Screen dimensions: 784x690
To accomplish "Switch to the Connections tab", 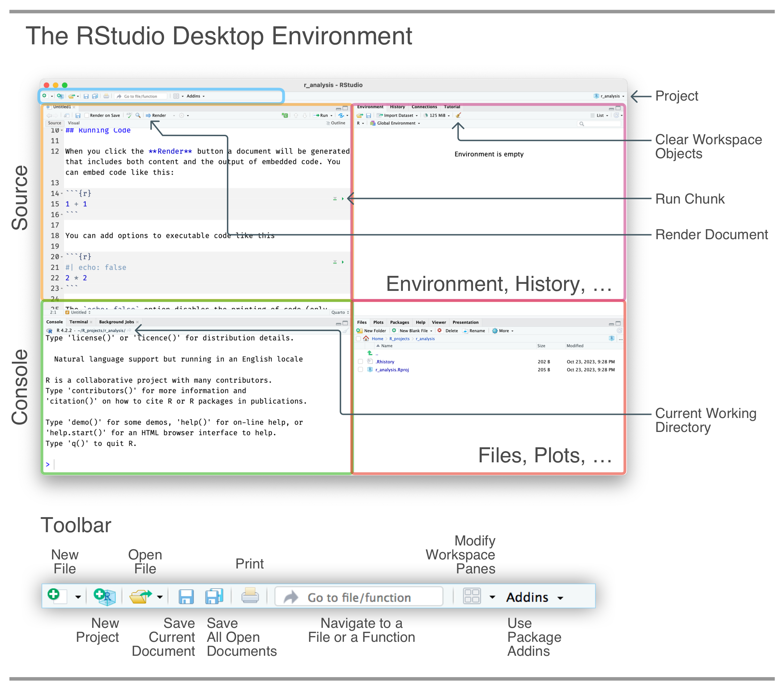I will (424, 107).
